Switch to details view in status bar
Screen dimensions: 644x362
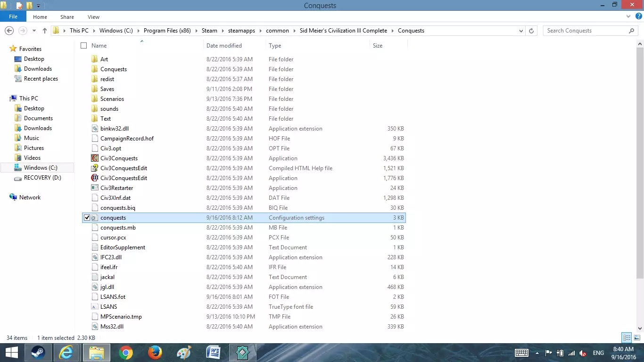click(627, 337)
